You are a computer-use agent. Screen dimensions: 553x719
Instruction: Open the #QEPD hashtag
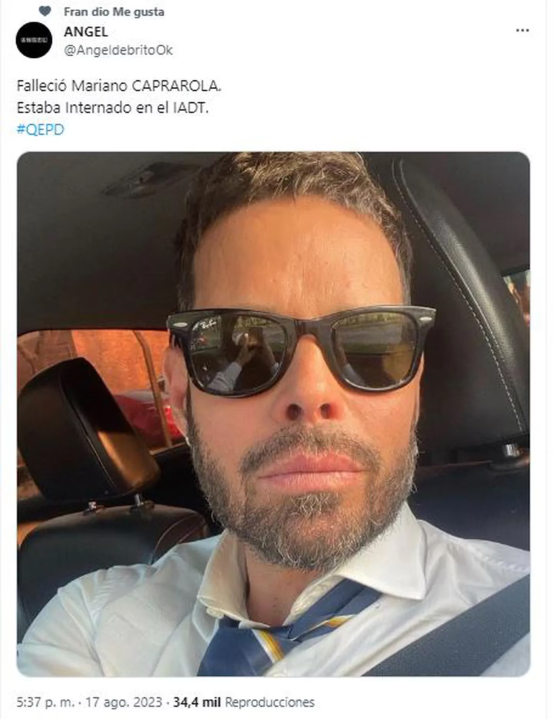(x=40, y=129)
